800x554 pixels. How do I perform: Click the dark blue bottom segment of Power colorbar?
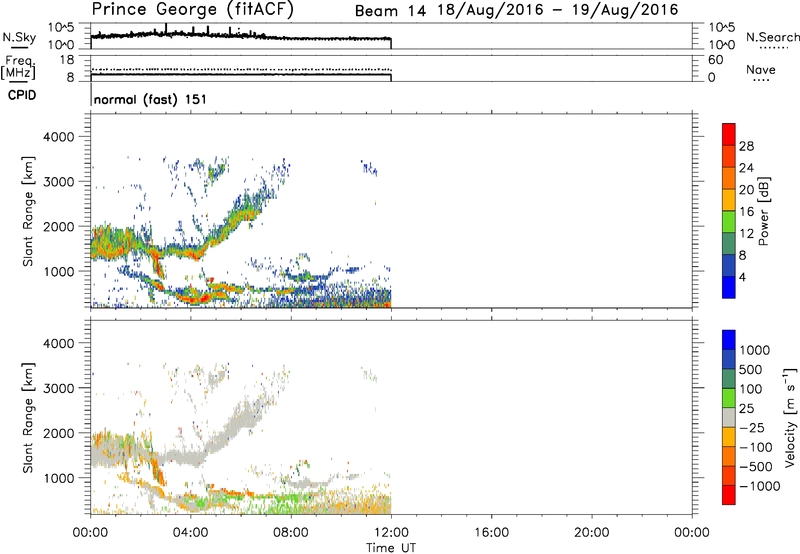point(729,287)
